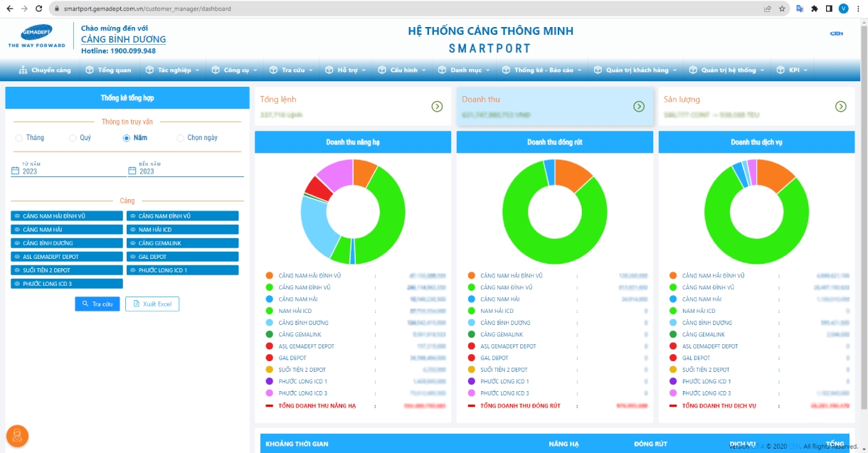Click Thống kê tổng hợp panel header
This screenshot has width=868, height=453.
coord(127,98)
